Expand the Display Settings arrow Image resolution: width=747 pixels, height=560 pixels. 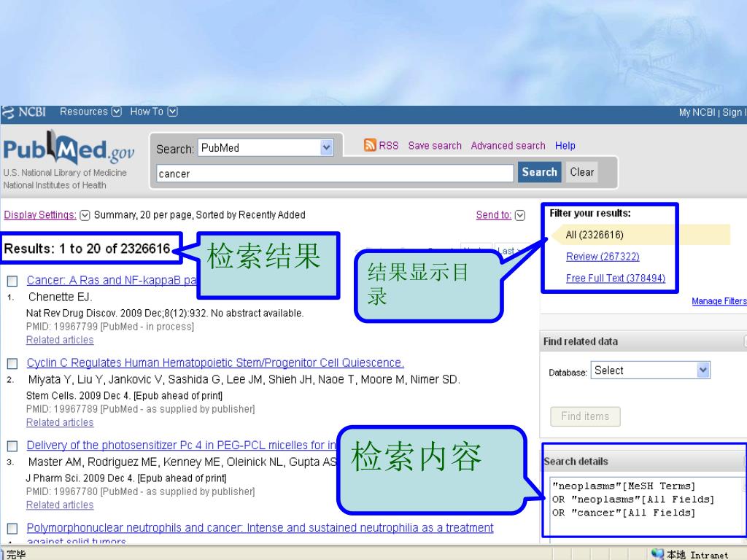coord(85,215)
